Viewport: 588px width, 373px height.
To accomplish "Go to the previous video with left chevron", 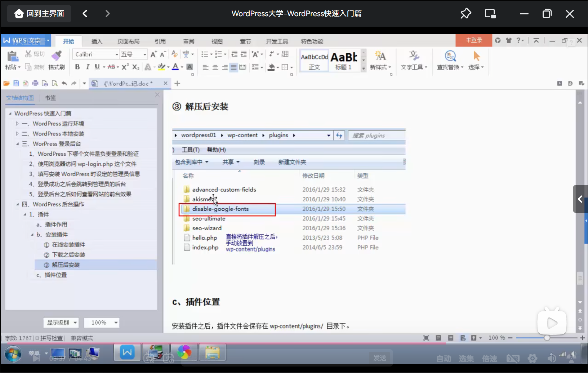I will tap(85, 14).
